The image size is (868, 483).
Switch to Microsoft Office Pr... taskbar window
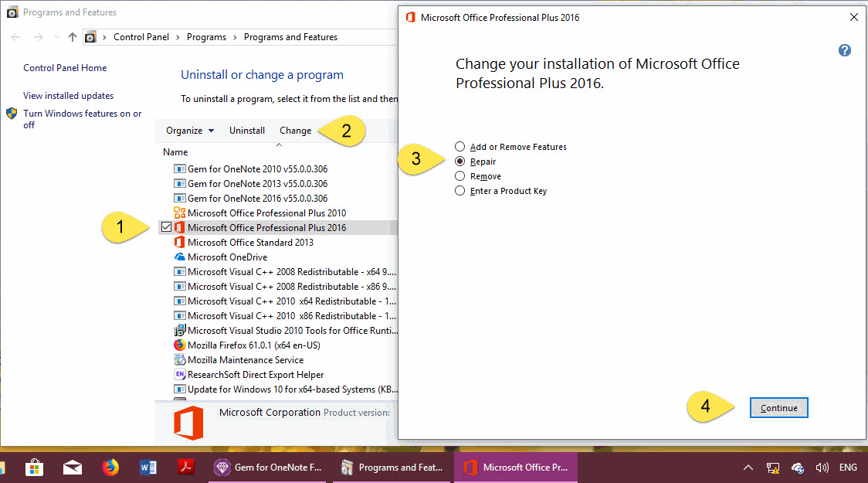click(x=516, y=468)
